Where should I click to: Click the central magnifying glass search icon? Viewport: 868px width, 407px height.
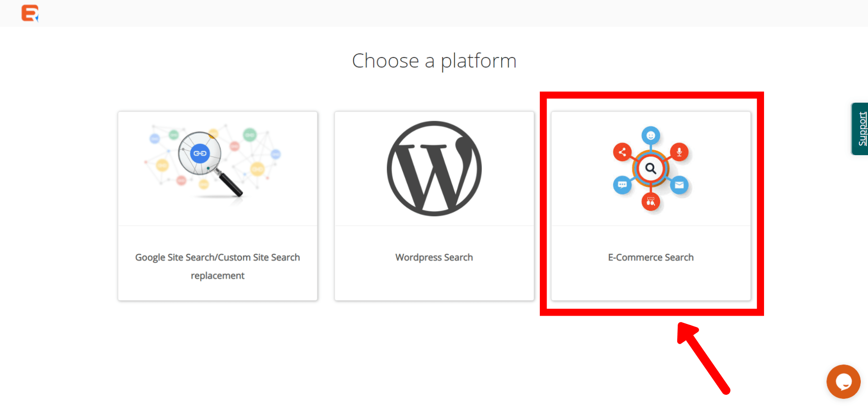click(x=651, y=168)
